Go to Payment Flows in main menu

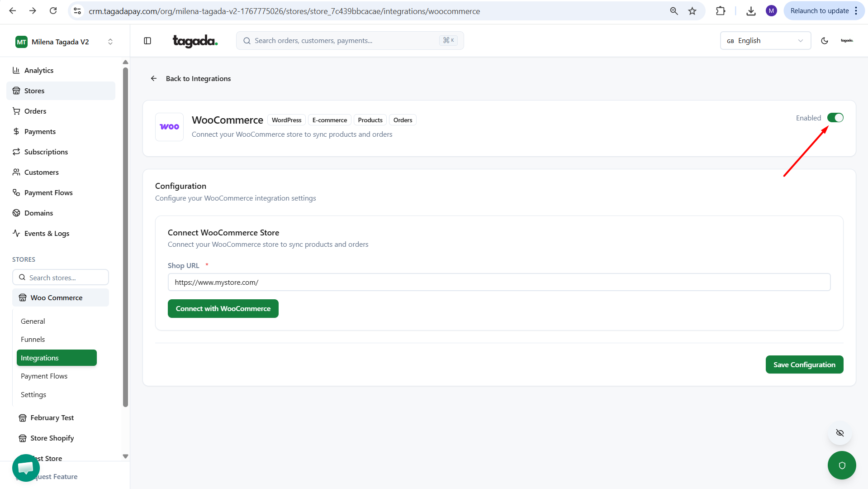pos(48,192)
